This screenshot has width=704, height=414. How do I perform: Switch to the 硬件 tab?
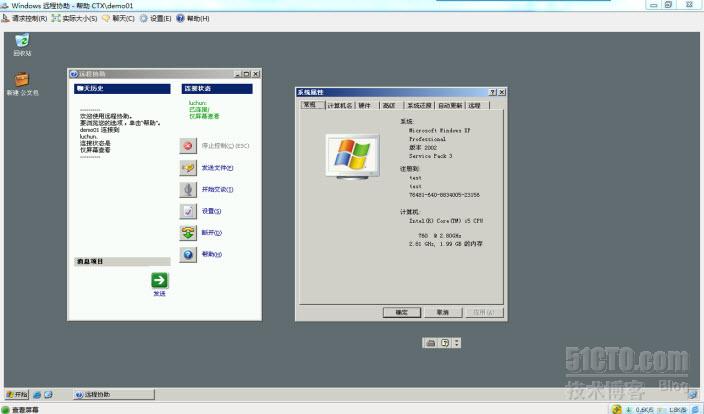(365, 106)
